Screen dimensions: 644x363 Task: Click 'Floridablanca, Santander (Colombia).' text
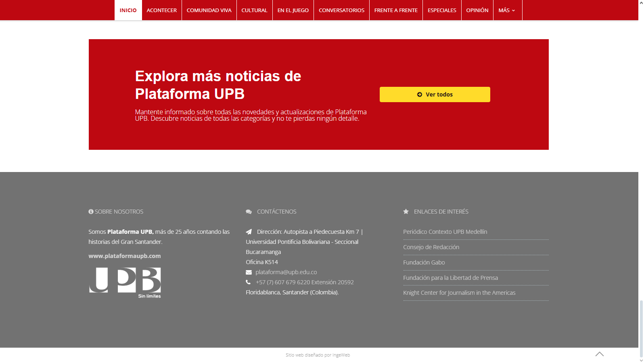click(292, 292)
